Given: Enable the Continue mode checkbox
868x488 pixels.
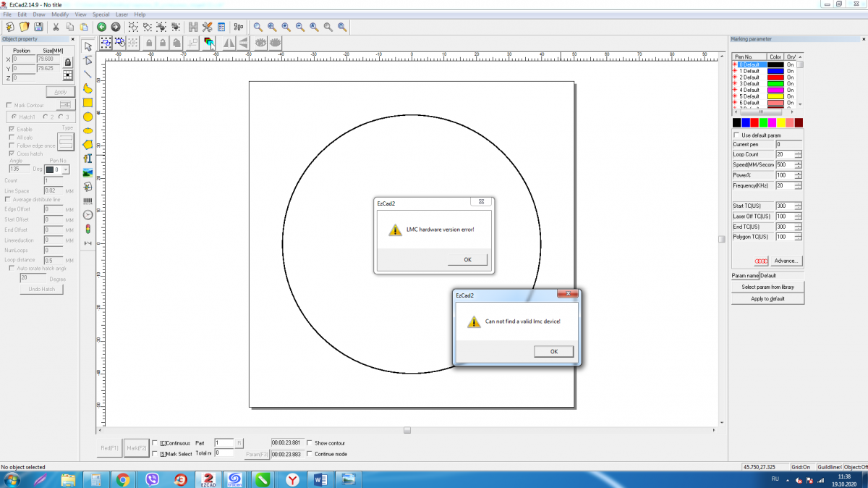Looking at the screenshot, I should pyautogui.click(x=310, y=454).
